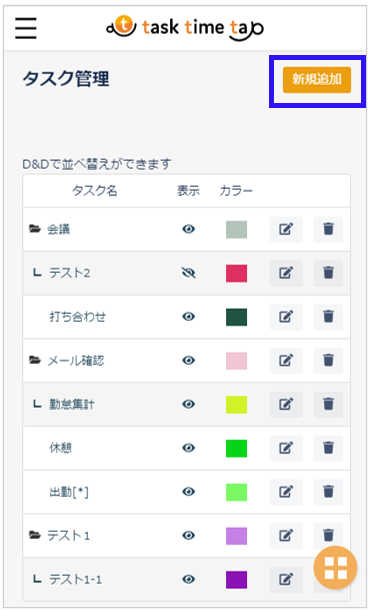The height and width of the screenshot is (612, 370).
Task: Collapse the メール確認 folder
Action: [x=35, y=360]
